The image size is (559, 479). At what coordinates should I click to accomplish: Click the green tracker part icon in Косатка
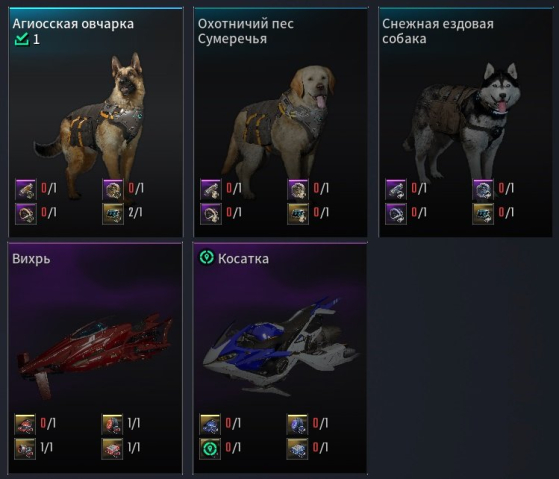(x=210, y=448)
